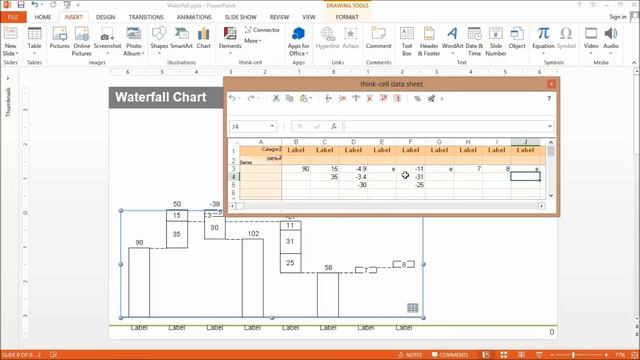Viewport: 640px width, 360px height.
Task: Select cell containing 90 in data sheet
Action: point(296,169)
